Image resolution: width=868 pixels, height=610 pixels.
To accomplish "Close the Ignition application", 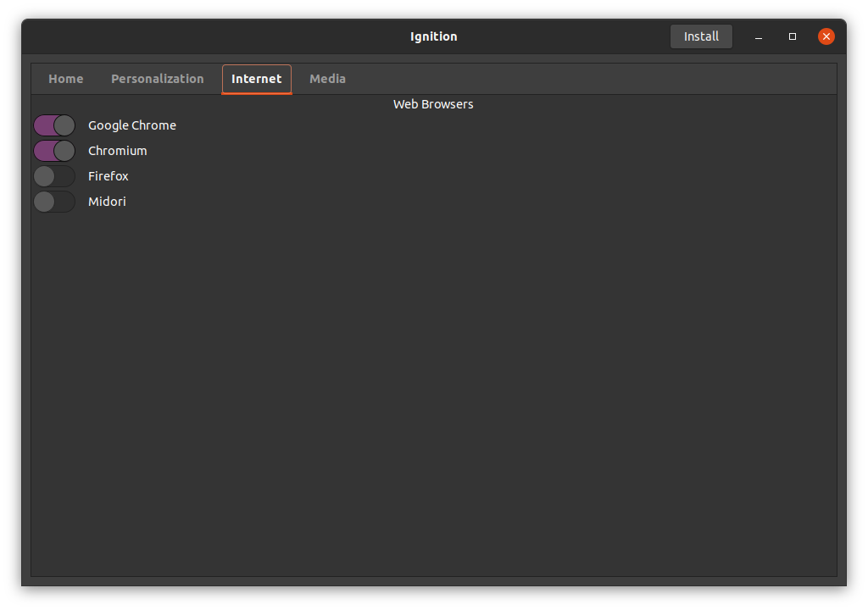I will pos(826,36).
